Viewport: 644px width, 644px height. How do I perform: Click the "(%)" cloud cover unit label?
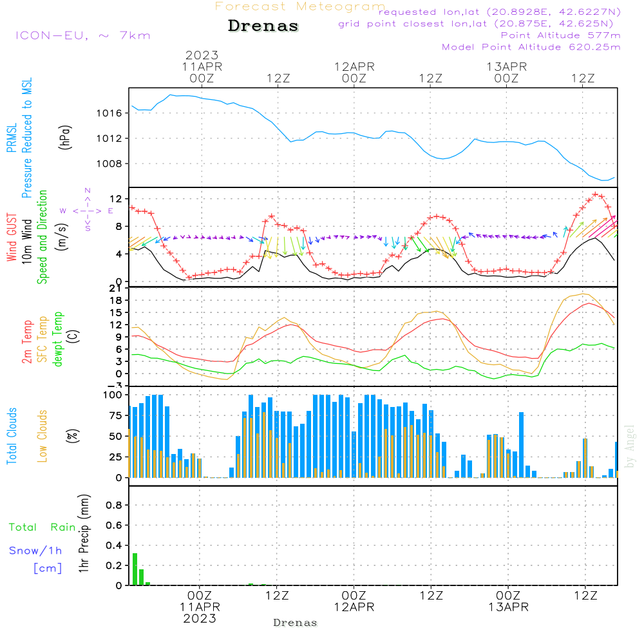(x=72, y=436)
